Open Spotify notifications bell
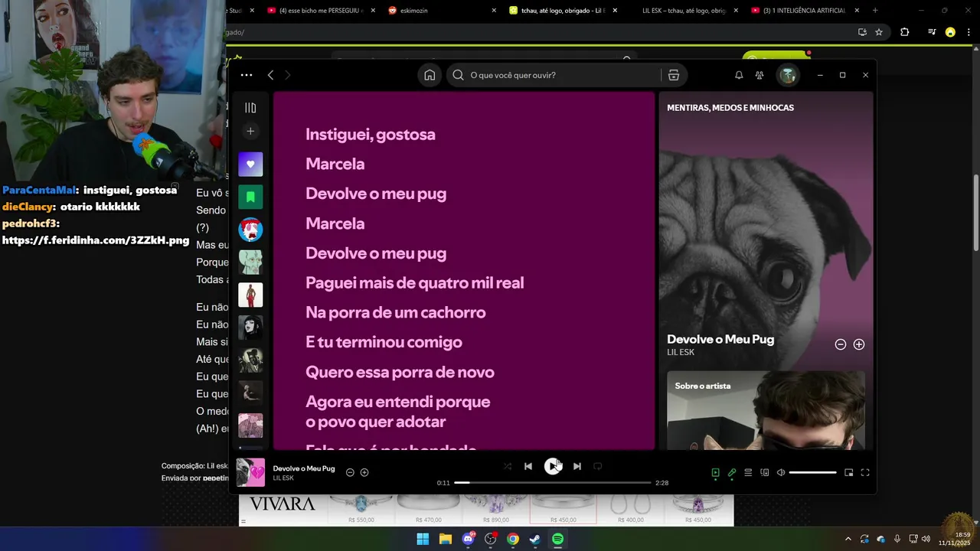 tap(739, 75)
